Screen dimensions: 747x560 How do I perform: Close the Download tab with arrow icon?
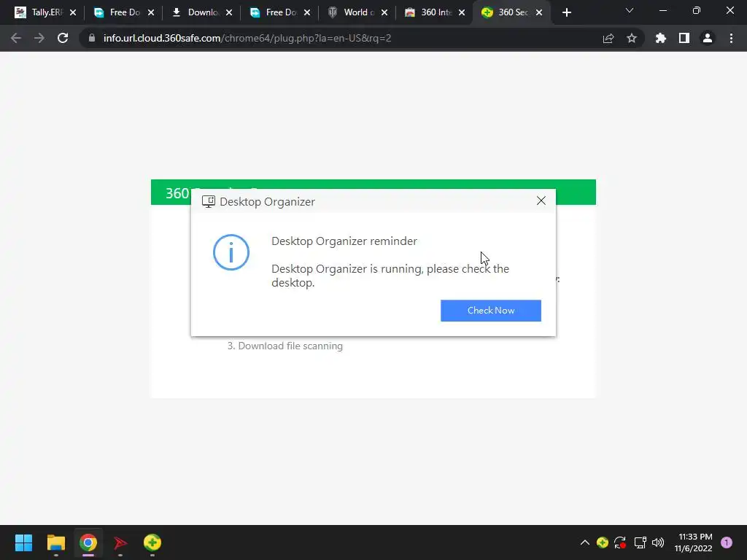pyautogui.click(x=229, y=13)
